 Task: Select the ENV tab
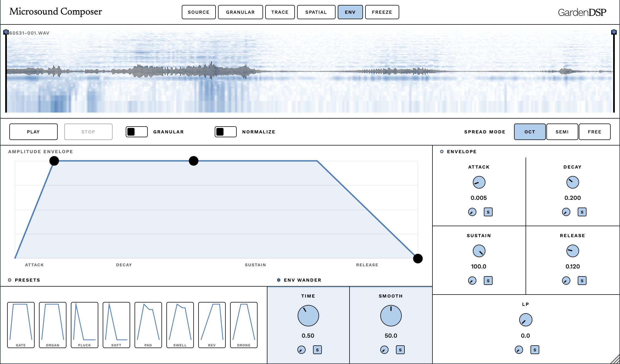pos(350,12)
